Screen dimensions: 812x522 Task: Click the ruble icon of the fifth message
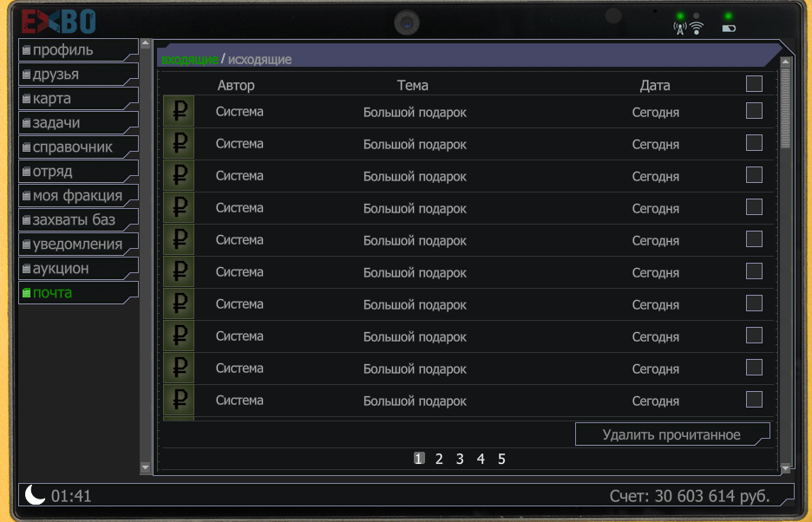point(179,239)
